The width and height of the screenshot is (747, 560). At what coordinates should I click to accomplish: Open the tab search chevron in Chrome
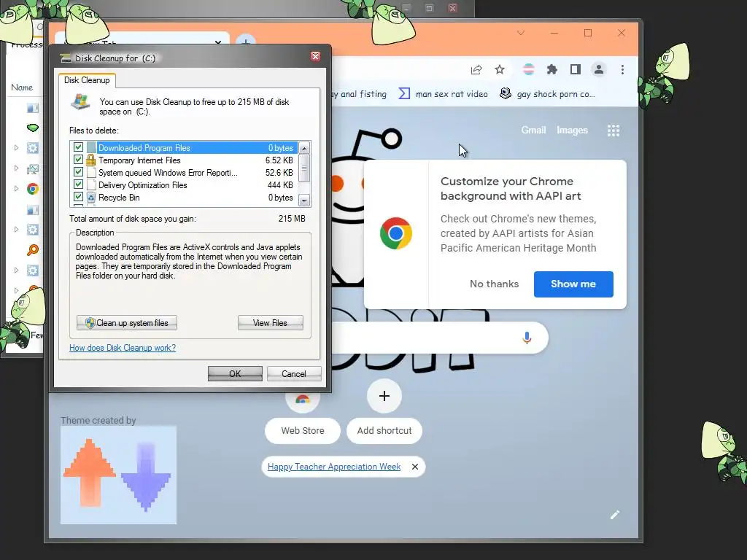click(521, 33)
